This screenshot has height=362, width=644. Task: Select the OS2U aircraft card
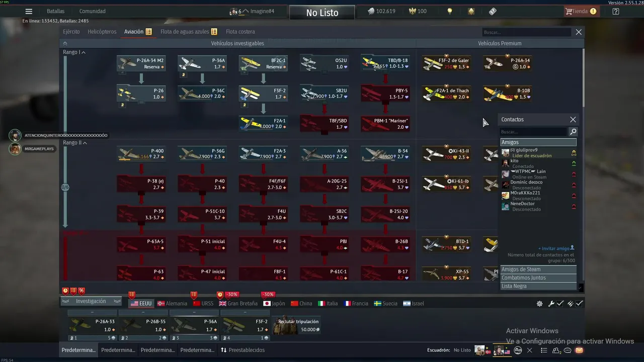324,63
